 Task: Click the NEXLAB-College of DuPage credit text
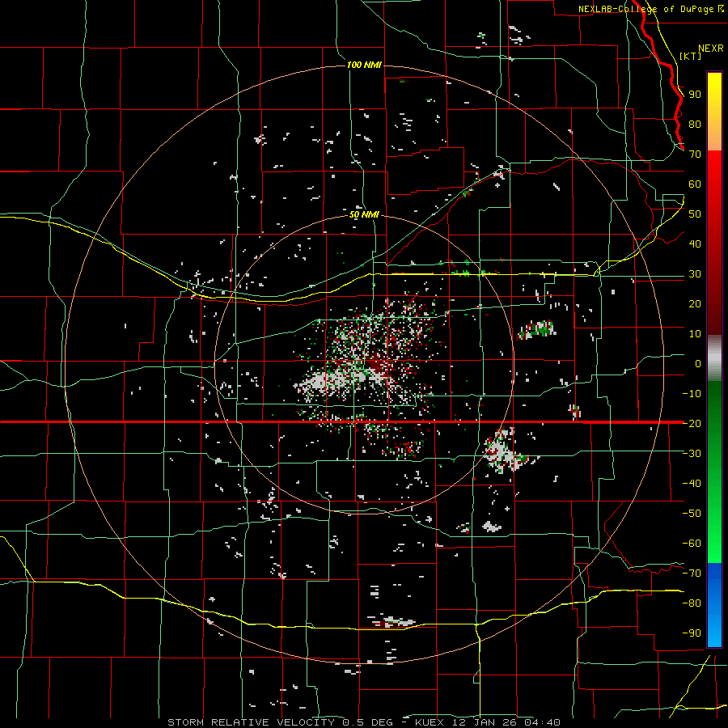click(650, 9)
